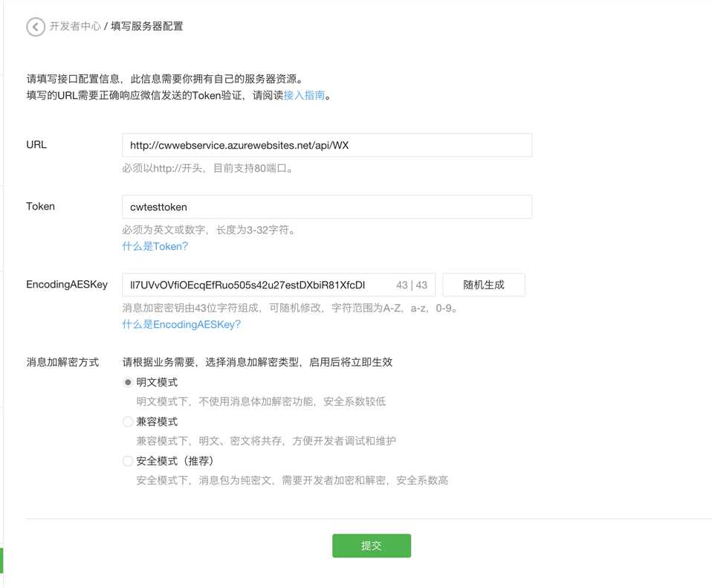The height and width of the screenshot is (588, 712).
Task: Select the 安全模式(推荐) radio button
Action: (x=128, y=462)
